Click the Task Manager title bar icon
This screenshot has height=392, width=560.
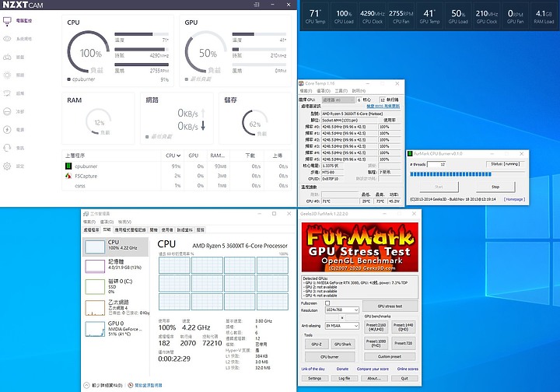[x=86, y=213]
